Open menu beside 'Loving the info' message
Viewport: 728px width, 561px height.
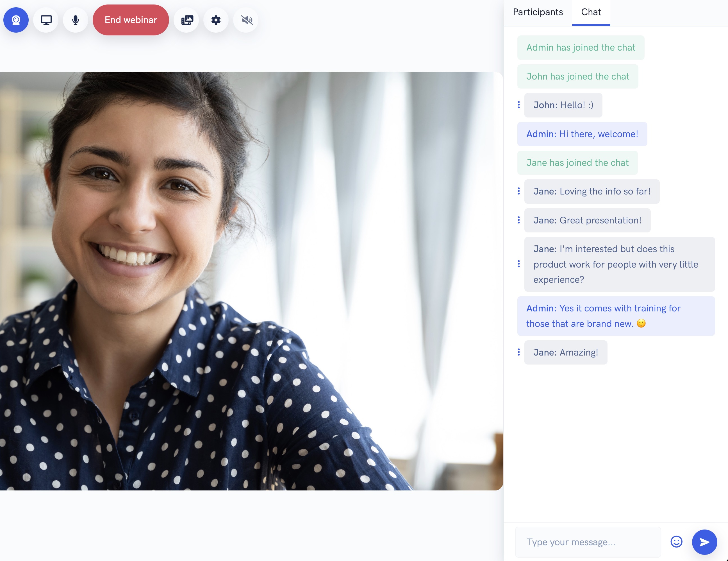tap(519, 191)
